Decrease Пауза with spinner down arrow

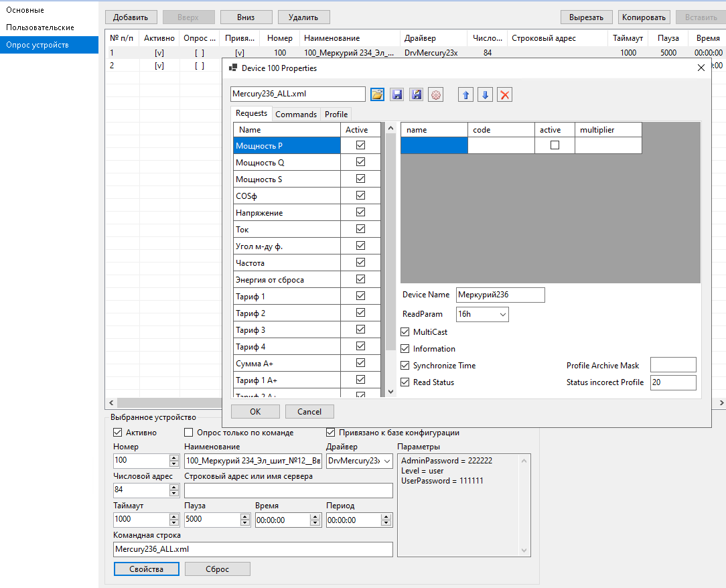pyautogui.click(x=245, y=523)
